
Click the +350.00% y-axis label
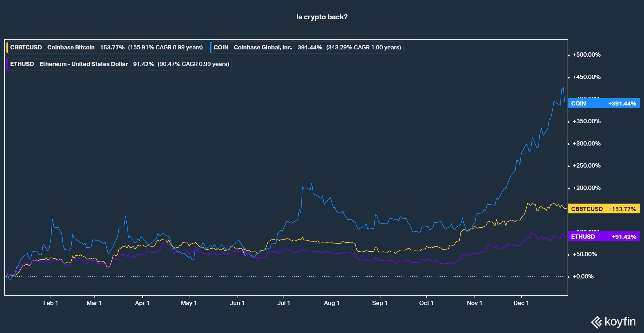[x=587, y=121]
